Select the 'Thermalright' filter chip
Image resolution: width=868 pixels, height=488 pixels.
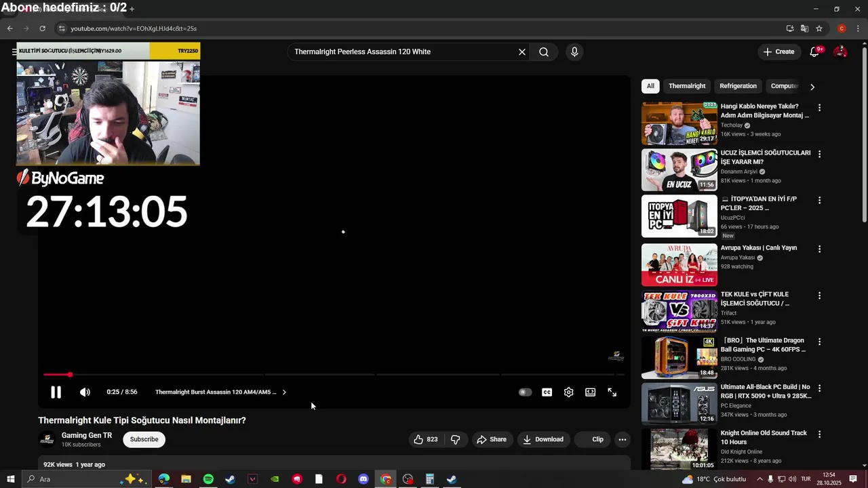click(x=687, y=86)
